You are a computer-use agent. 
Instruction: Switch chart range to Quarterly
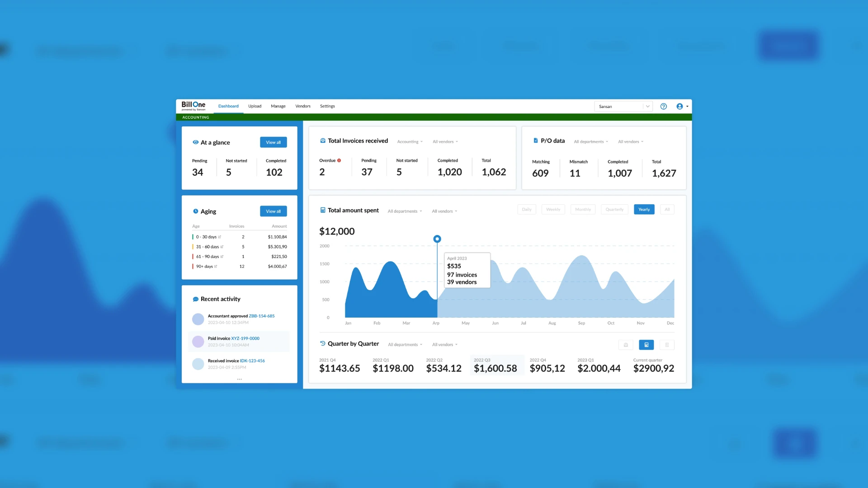[614, 209]
